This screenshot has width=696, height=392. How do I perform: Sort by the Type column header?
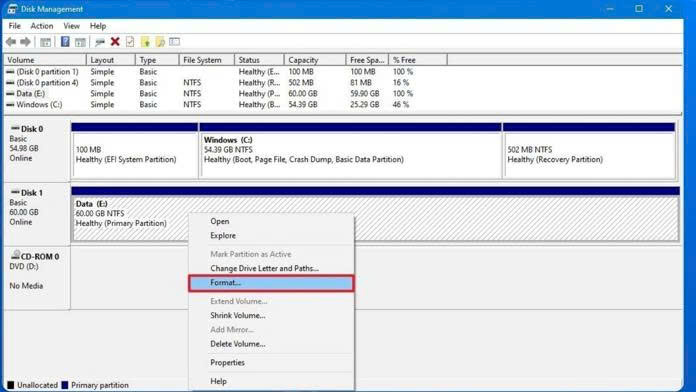pos(157,60)
